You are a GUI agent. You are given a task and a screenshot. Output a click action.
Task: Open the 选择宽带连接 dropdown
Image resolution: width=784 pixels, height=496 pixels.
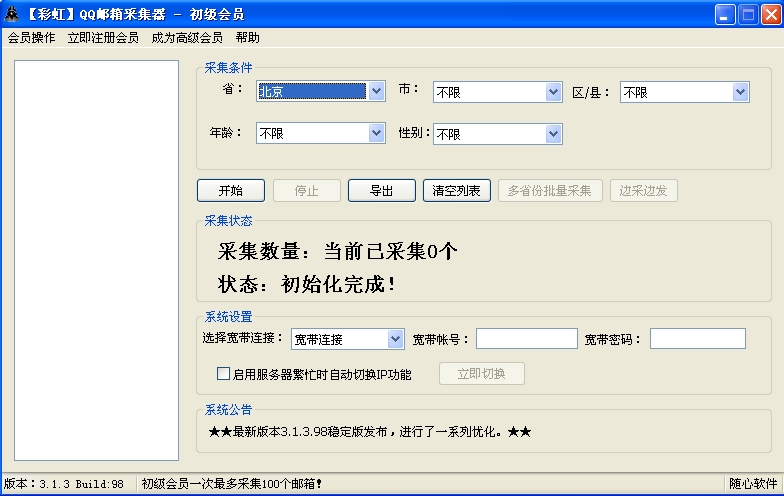[396, 339]
